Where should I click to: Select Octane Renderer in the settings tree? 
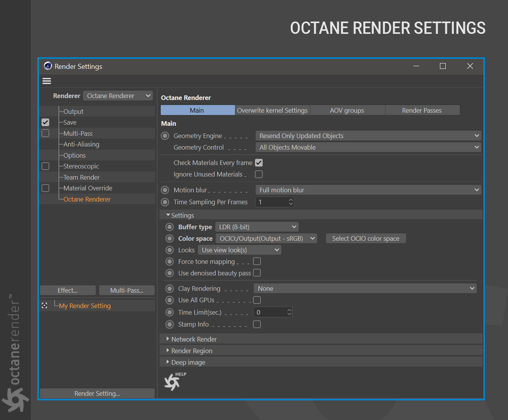coord(87,199)
